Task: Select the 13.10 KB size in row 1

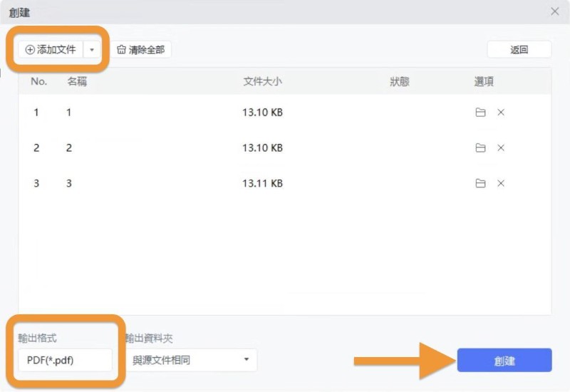Action: coord(262,113)
